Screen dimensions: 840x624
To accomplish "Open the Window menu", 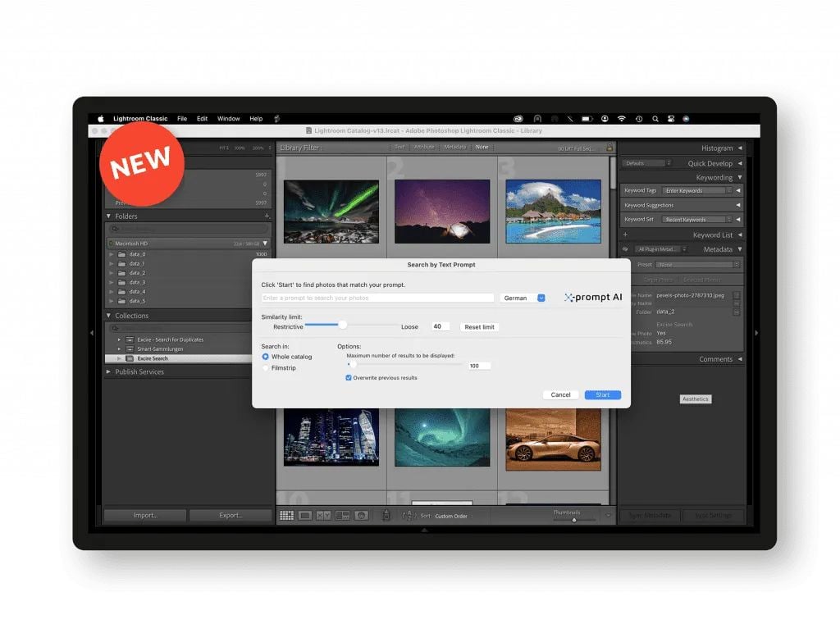I will (x=229, y=119).
